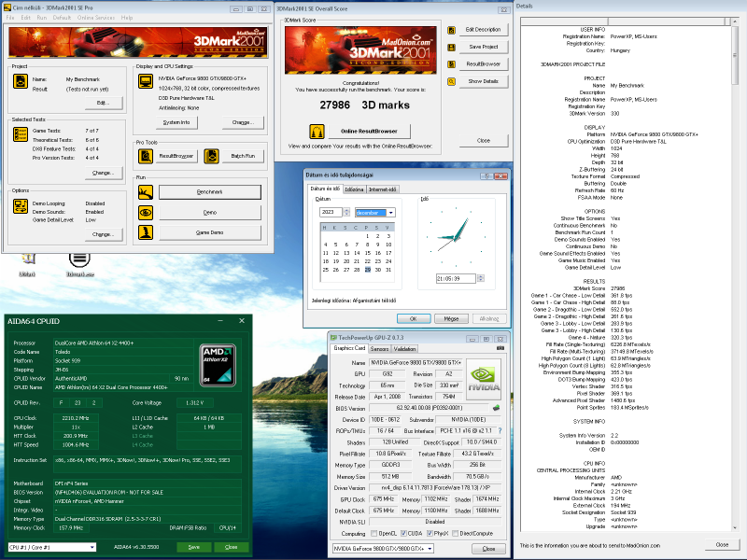This screenshot has height=560, width=747.
Task: Click the Project icon in 3DMark2001
Action: point(20,81)
